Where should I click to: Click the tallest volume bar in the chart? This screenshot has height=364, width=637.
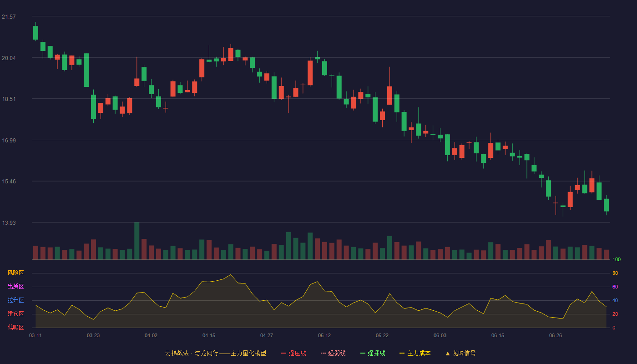137,241
